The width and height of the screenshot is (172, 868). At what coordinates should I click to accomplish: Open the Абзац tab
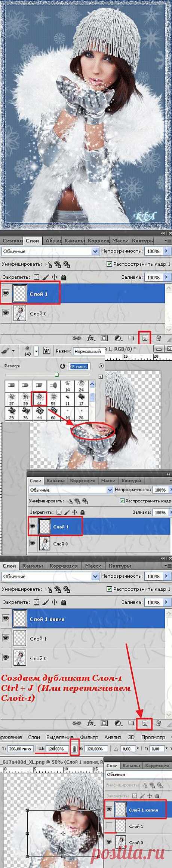pyautogui.click(x=53, y=241)
